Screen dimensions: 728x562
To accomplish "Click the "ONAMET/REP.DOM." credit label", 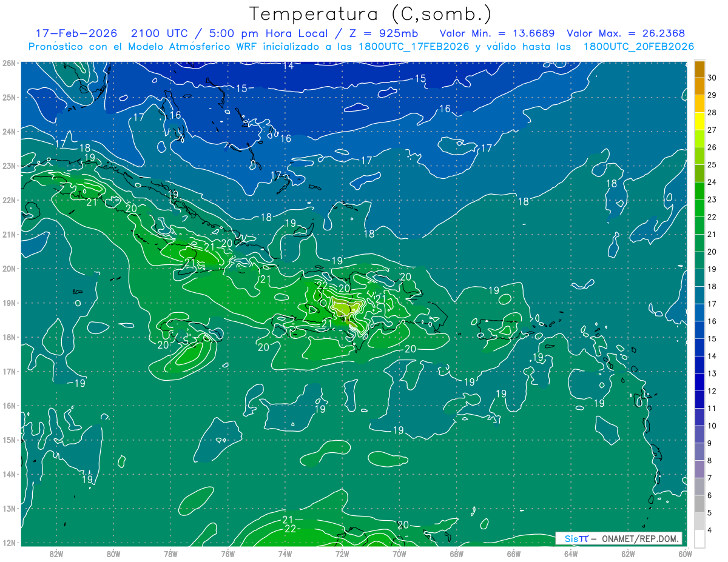I will [642, 538].
